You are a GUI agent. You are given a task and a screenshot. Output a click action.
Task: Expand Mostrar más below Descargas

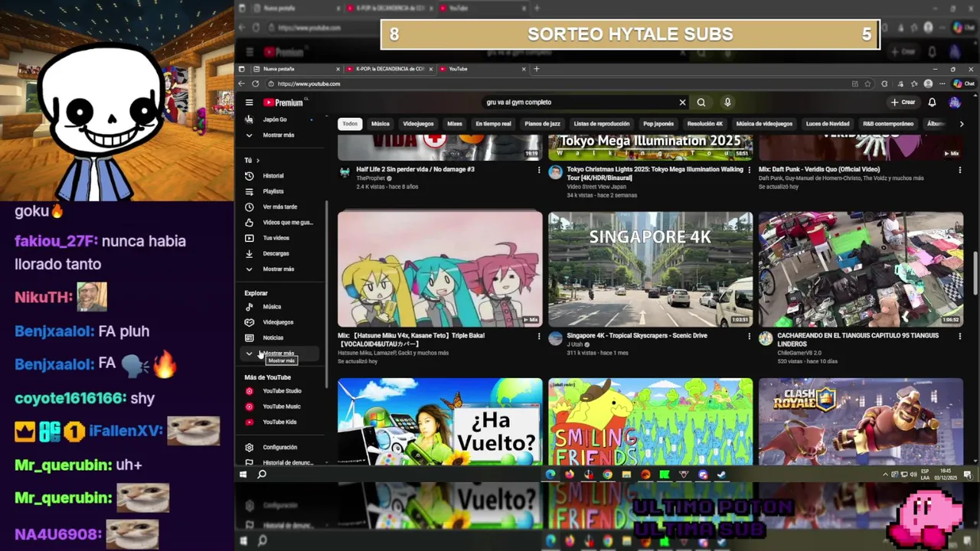279,269
